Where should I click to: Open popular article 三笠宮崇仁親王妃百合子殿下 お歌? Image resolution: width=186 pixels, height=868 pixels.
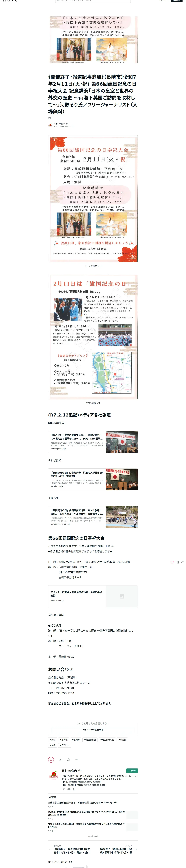pyautogui.click(x=82, y=802)
